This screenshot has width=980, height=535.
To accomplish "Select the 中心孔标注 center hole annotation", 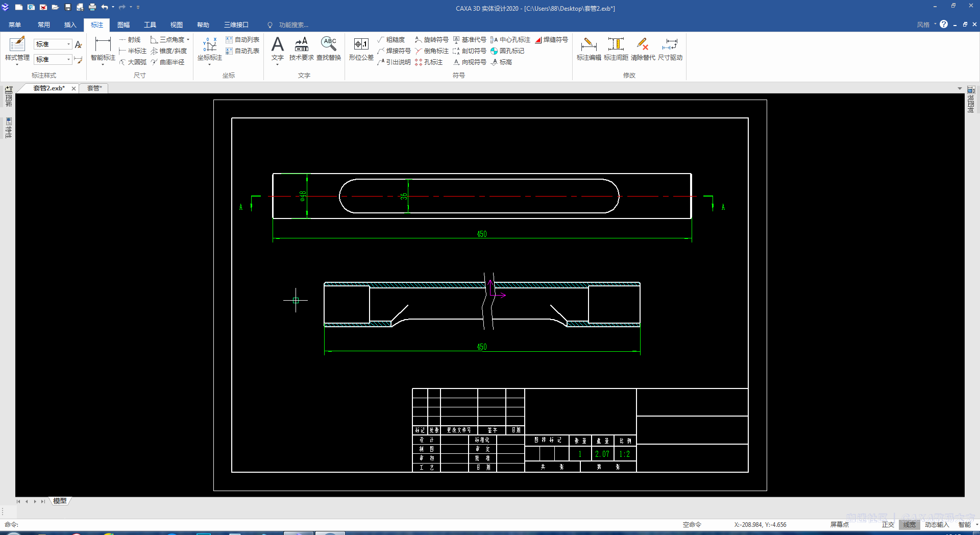I will [510, 40].
